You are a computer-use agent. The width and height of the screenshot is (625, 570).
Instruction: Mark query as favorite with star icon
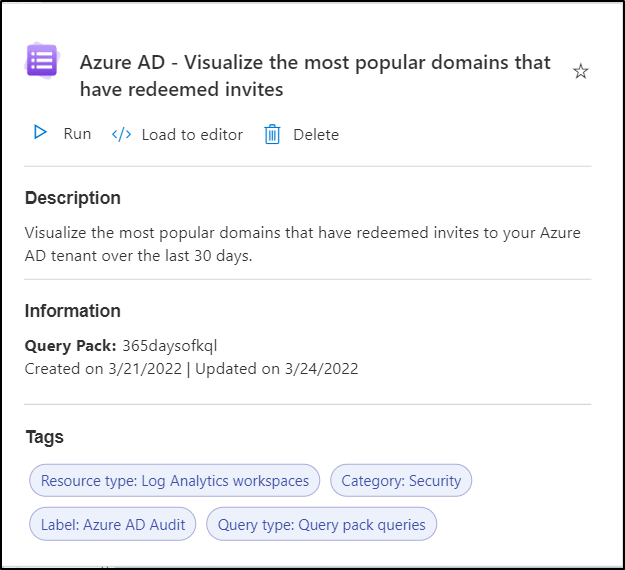(580, 71)
